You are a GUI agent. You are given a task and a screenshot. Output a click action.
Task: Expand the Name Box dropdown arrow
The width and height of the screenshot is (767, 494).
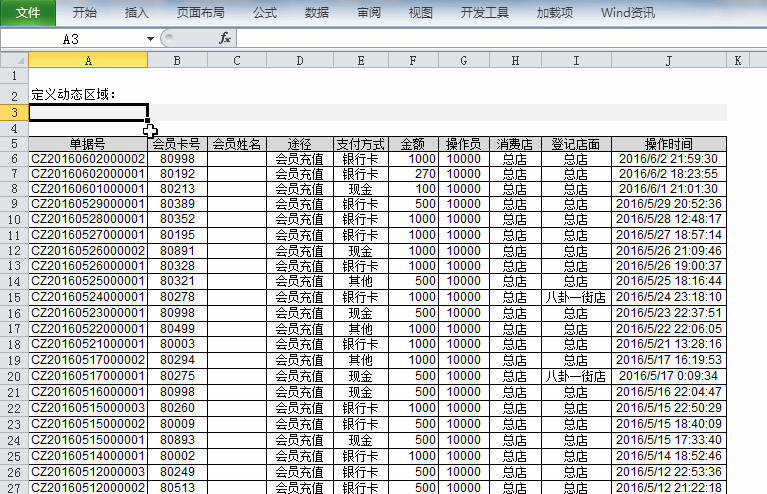pos(150,39)
